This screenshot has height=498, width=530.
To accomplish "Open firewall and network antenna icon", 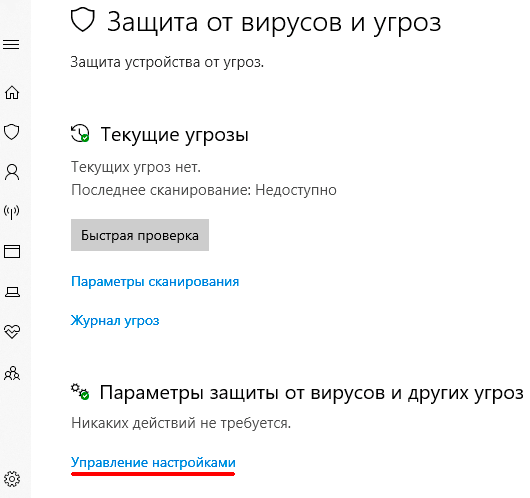I will tap(11, 212).
